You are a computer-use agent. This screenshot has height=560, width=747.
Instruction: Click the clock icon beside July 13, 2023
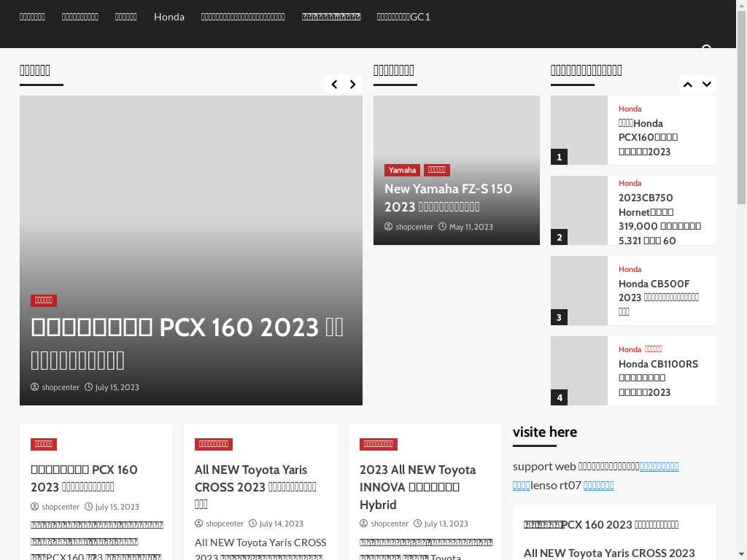pyautogui.click(x=418, y=524)
